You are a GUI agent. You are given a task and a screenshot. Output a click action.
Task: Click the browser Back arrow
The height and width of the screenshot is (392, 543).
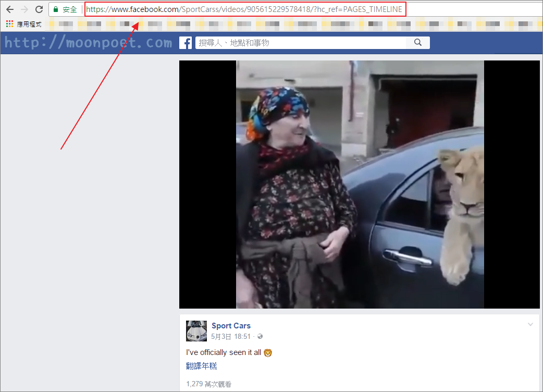click(10, 9)
